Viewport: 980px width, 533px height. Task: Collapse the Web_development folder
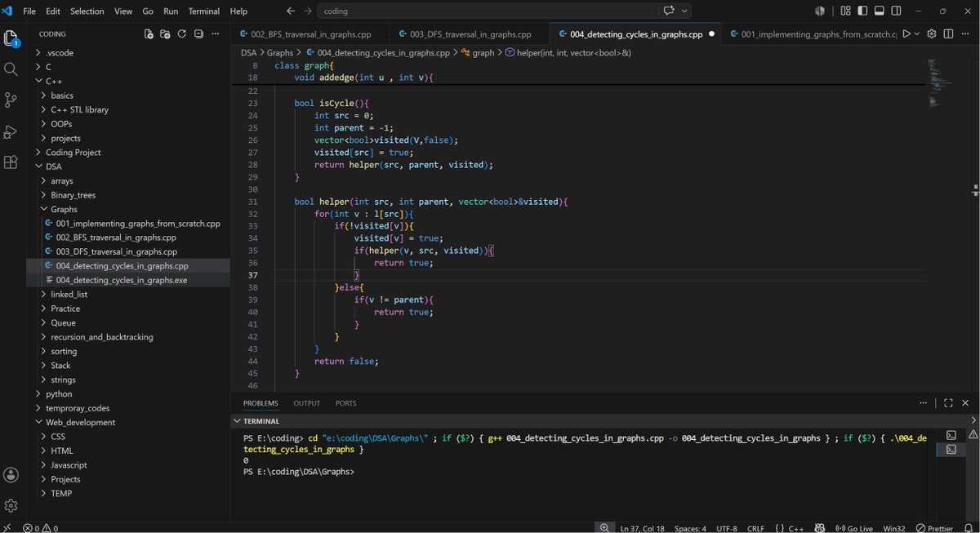[38, 422]
